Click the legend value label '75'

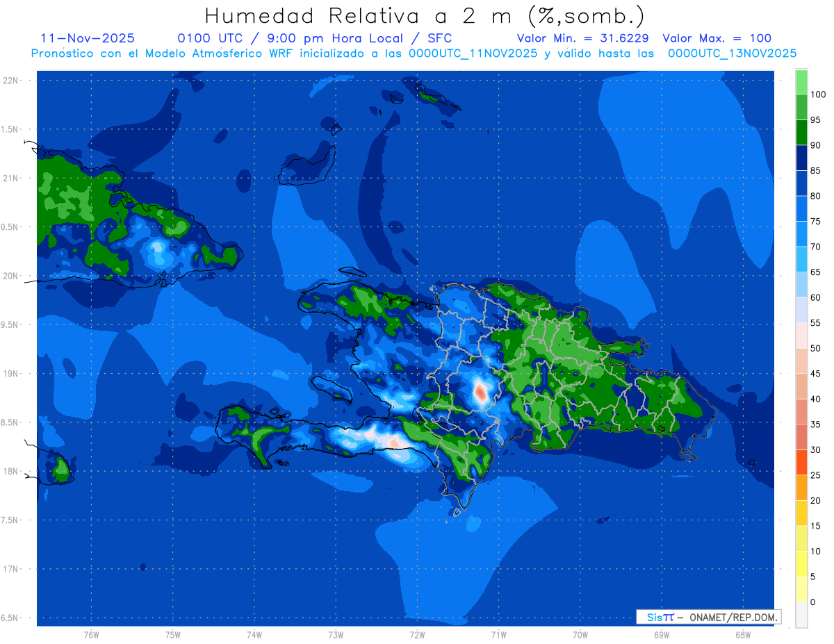[815, 222]
